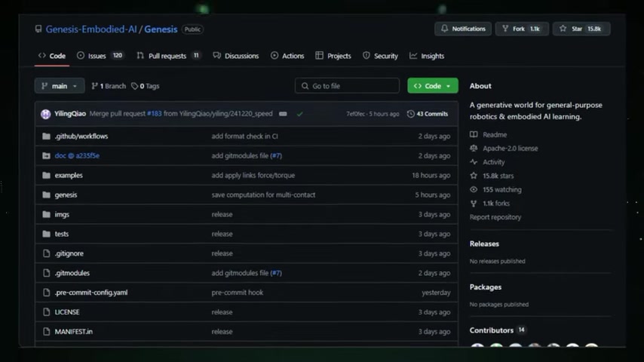Open the .pre-commit-config.yaml file

pyautogui.click(x=91, y=293)
